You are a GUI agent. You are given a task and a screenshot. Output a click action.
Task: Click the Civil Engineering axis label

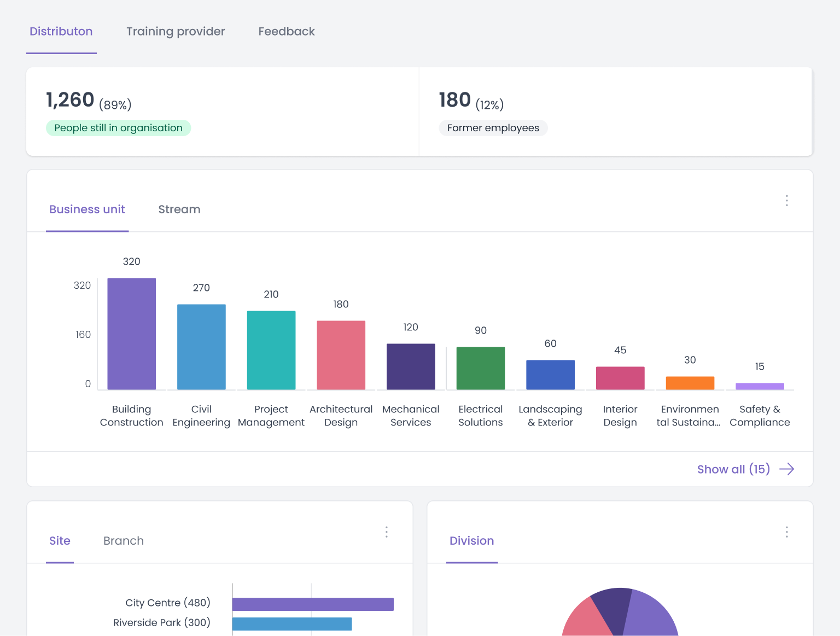(x=201, y=416)
